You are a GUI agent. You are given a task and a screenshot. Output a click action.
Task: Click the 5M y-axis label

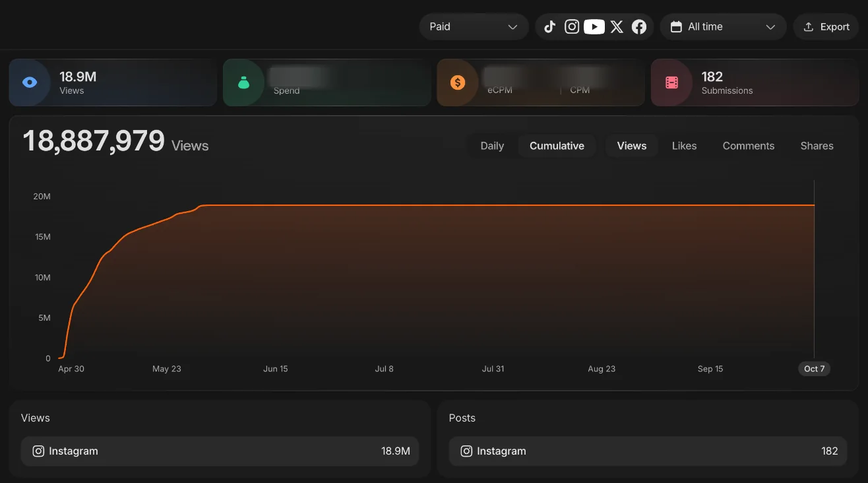[44, 318]
